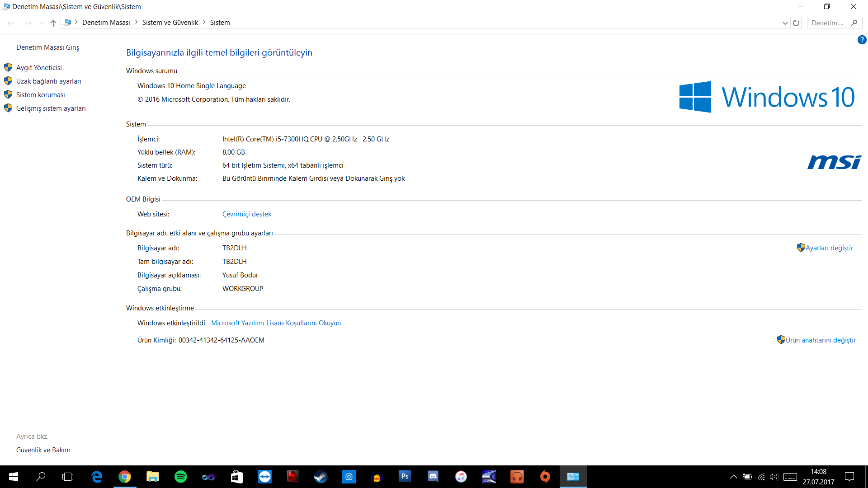Open Google Chrome from the taskbar

tap(124, 477)
